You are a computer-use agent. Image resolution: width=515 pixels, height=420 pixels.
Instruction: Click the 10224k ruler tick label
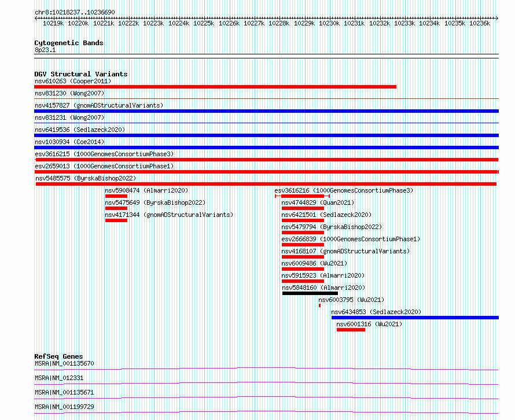coord(179,23)
